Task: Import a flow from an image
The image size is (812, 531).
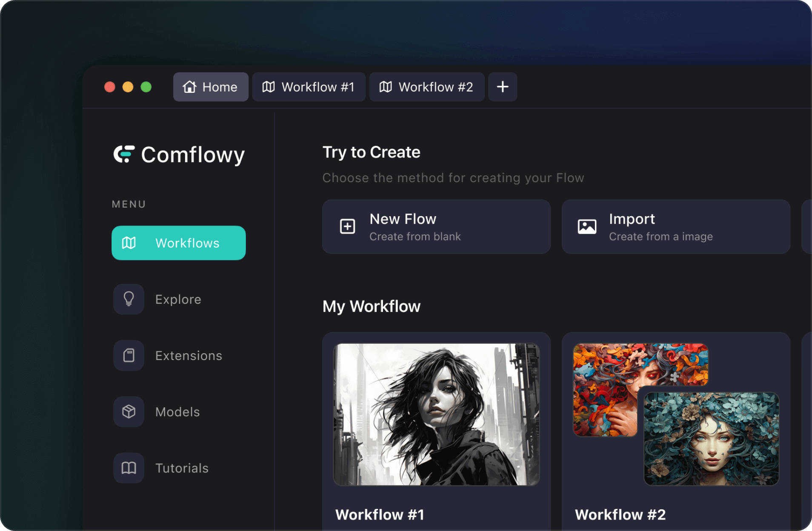Action: 676,227
